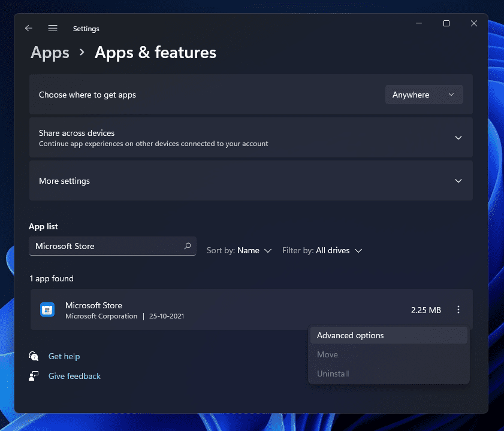This screenshot has height=431, width=504.
Task: Click the magnifier icon in app search
Action: (x=188, y=246)
